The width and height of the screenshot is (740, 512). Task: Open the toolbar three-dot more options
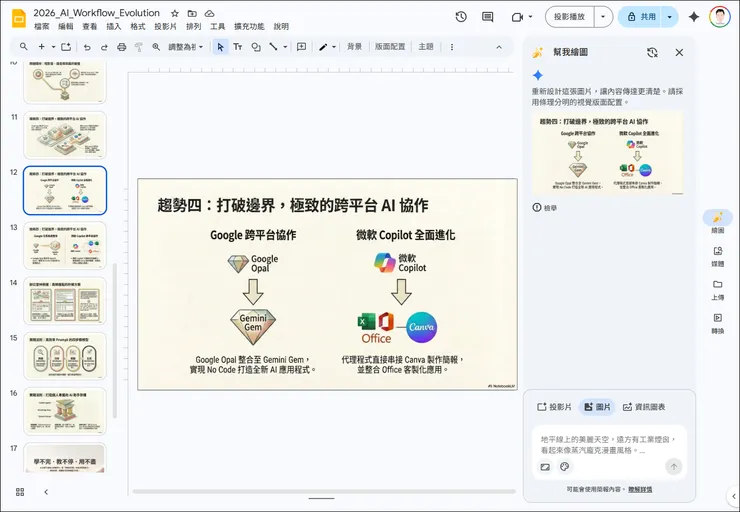point(452,47)
